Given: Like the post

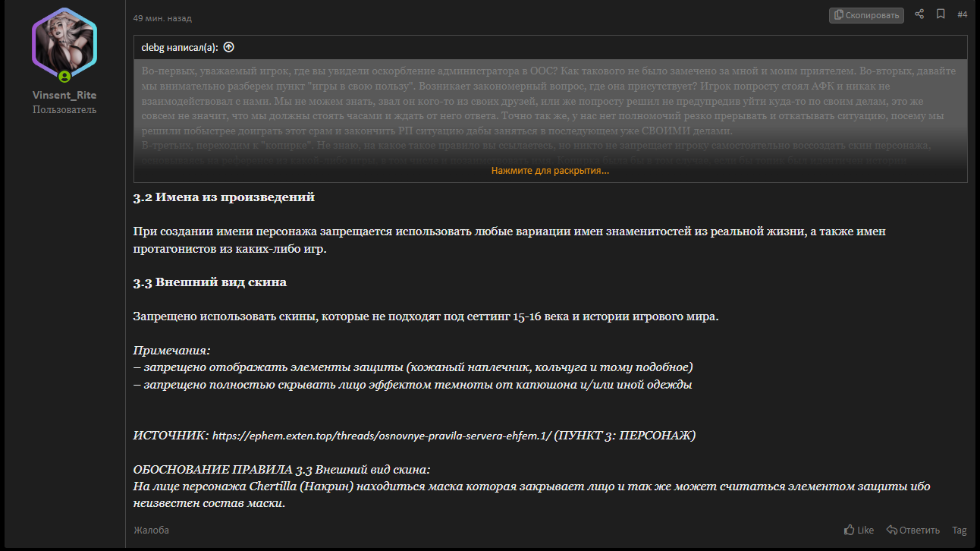Looking at the screenshot, I should point(859,531).
